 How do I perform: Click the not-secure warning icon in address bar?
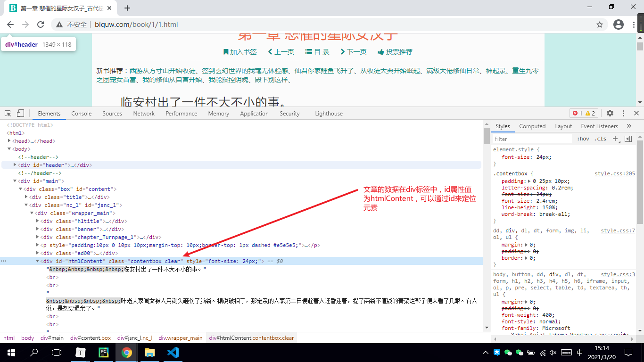tap(59, 25)
